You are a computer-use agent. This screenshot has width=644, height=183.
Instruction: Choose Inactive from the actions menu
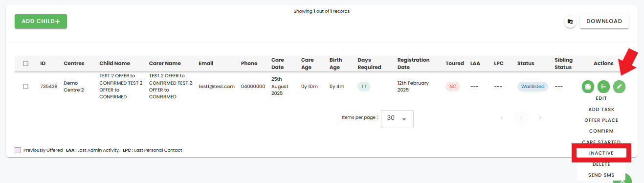coord(601,153)
